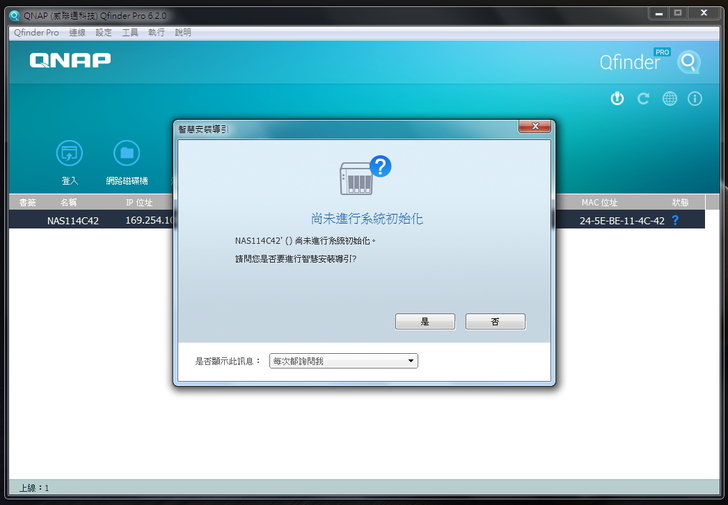This screenshot has width=728, height=505.
Task: Click the MAC address 24-5E-BE-11-4C-42
Action: [x=622, y=221]
